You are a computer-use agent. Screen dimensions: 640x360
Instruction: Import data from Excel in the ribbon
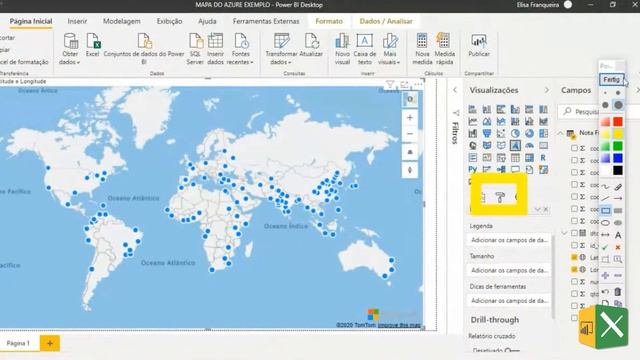coord(93,45)
